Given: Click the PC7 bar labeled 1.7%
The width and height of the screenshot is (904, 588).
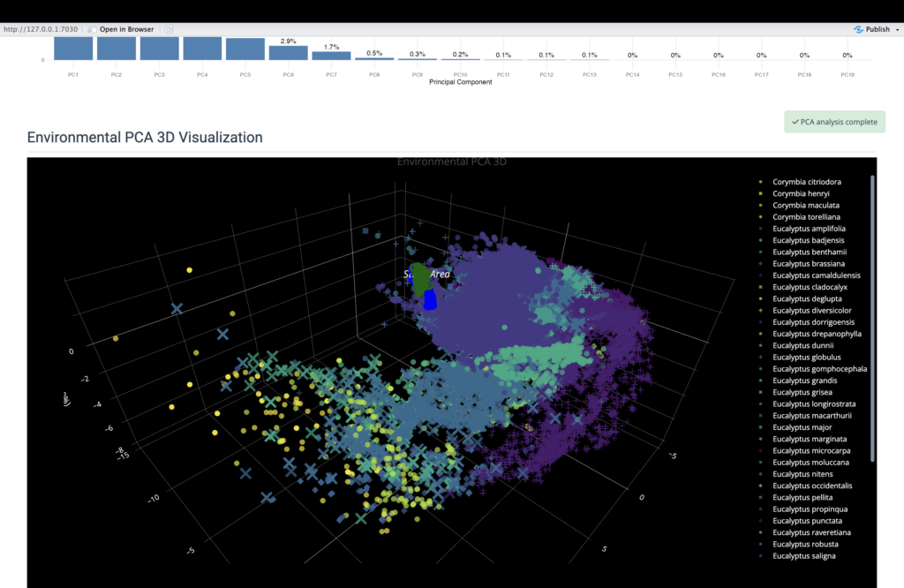Looking at the screenshot, I should tap(331, 56).
